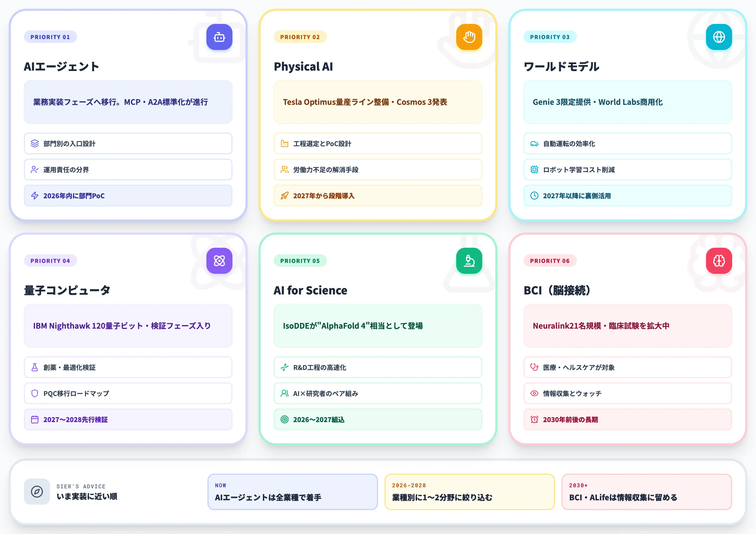Click the people icon next to 労働力不足の解消手段
The width and height of the screenshot is (756, 534).
point(285,169)
